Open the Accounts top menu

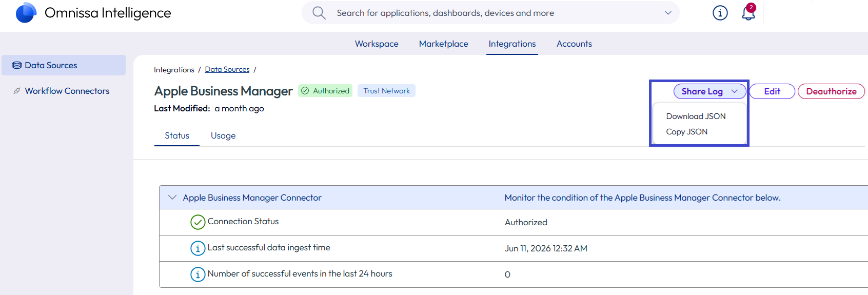tap(574, 44)
